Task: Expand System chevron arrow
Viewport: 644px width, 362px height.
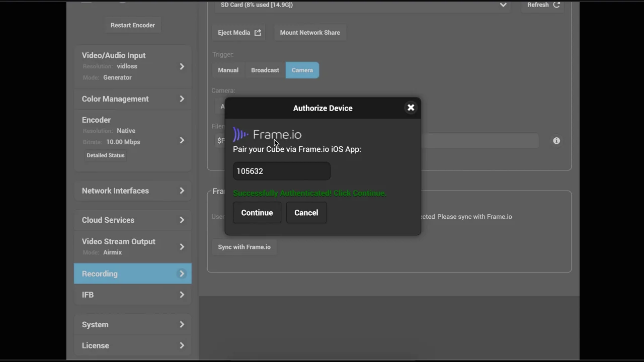Action: (182, 325)
